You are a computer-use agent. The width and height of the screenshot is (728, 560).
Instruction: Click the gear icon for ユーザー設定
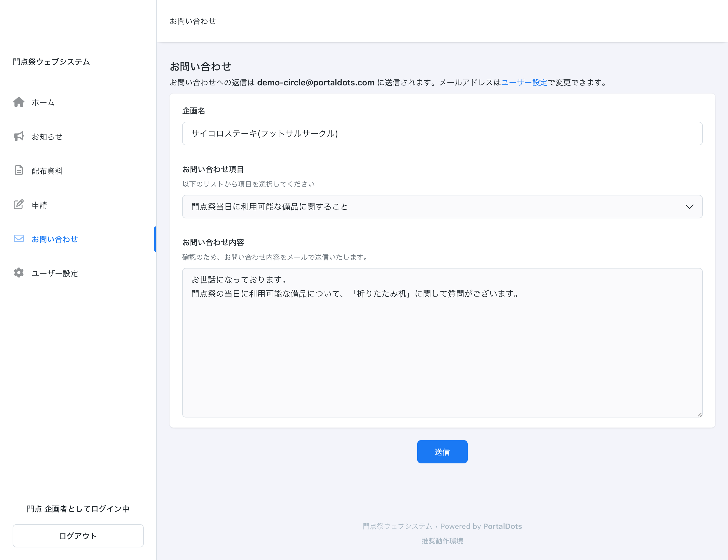coord(19,273)
